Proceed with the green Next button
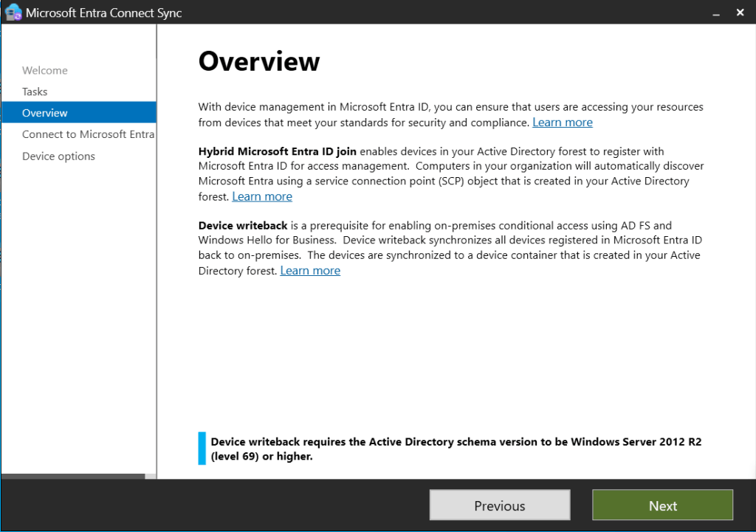Viewport: 756px width, 532px height. click(662, 505)
